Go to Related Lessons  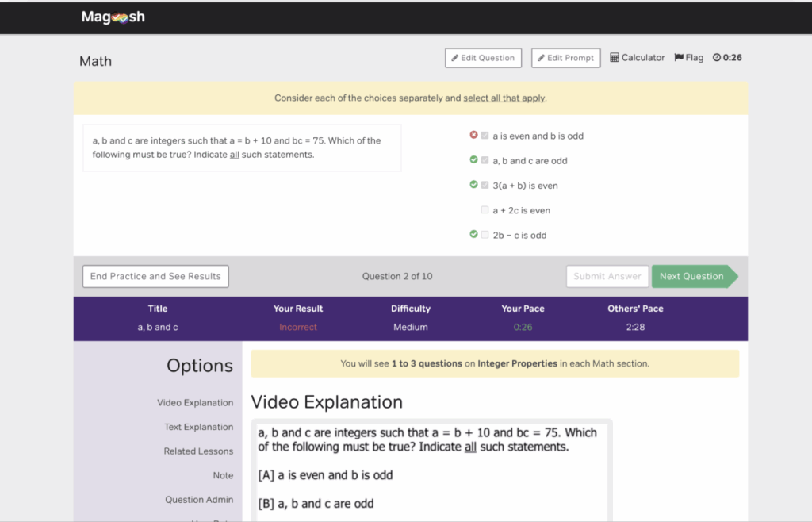(198, 451)
